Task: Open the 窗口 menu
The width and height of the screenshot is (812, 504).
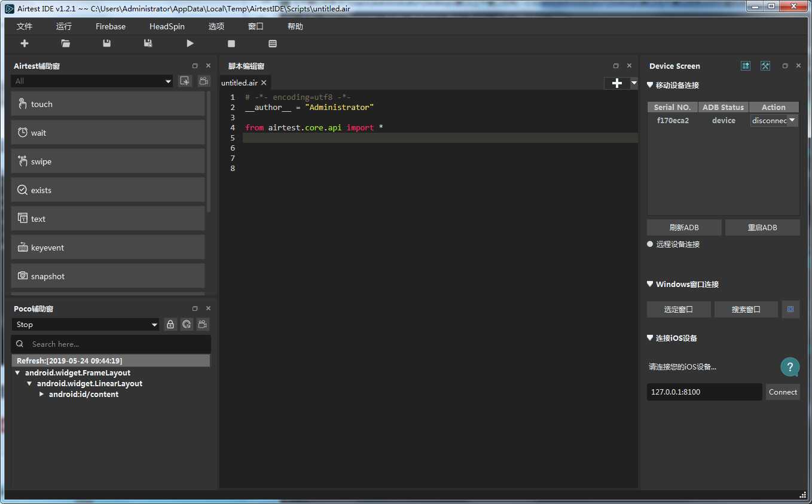Action: [256, 26]
